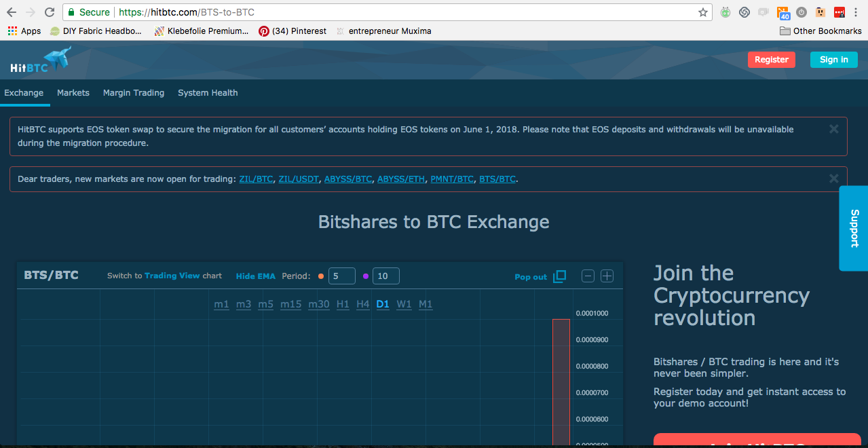
Task: Click the Register button
Action: pos(772,60)
